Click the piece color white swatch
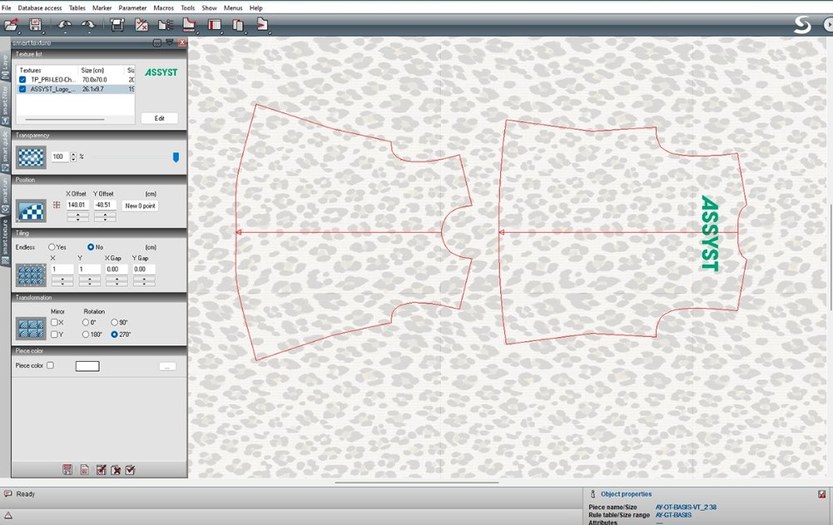The height and width of the screenshot is (525, 833). [88, 366]
